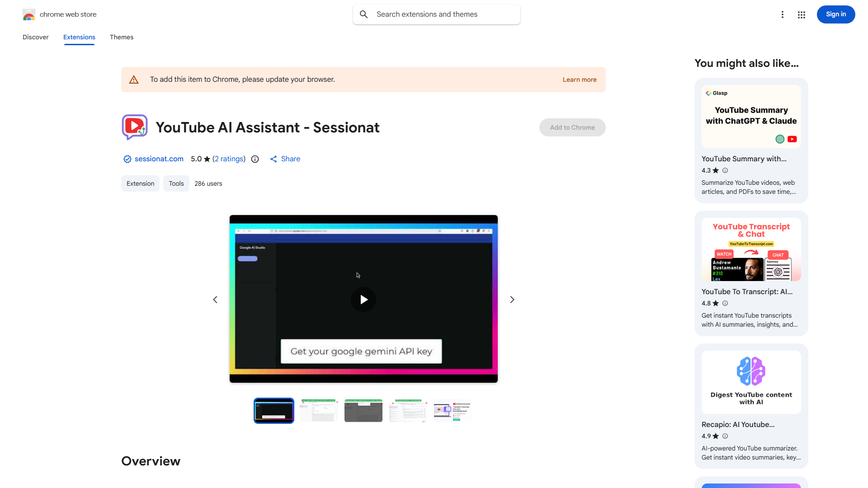
Task: Switch to the Discover tab
Action: [36, 37]
